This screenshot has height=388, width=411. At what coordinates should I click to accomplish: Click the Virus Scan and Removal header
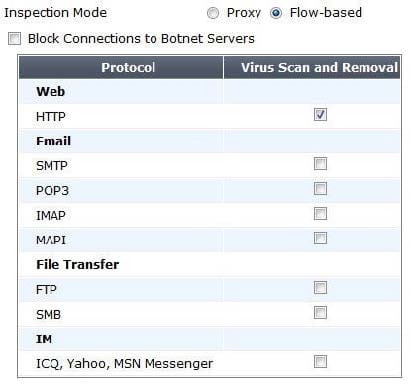point(312,67)
